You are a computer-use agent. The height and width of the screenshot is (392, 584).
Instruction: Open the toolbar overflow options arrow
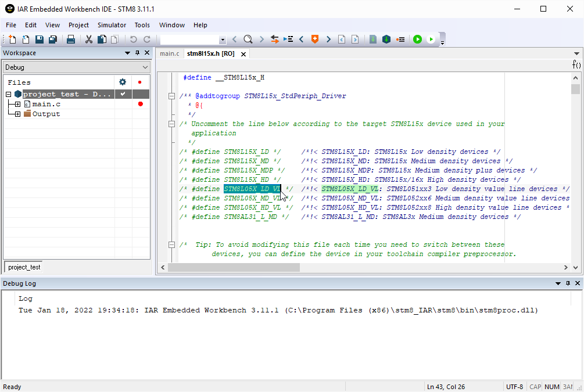coord(442,43)
